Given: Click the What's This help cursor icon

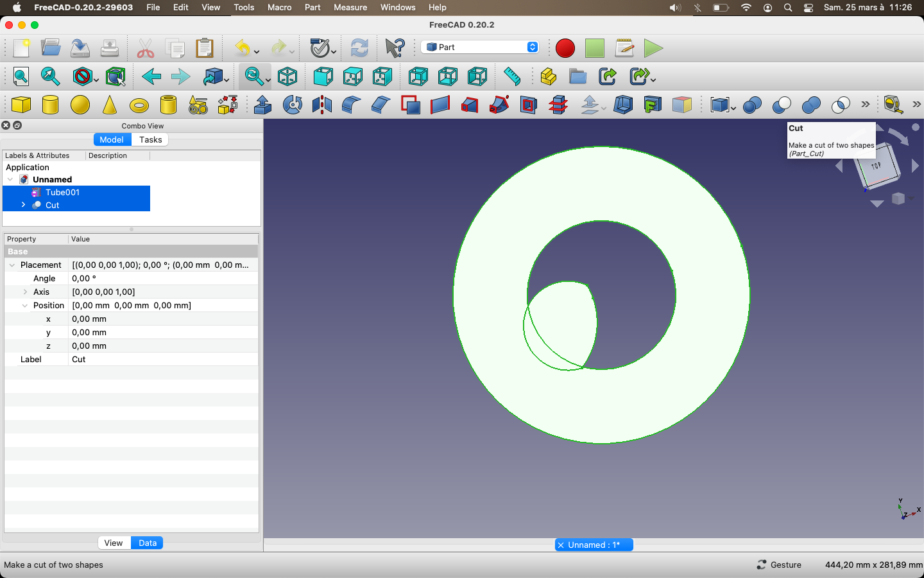Looking at the screenshot, I should (395, 48).
